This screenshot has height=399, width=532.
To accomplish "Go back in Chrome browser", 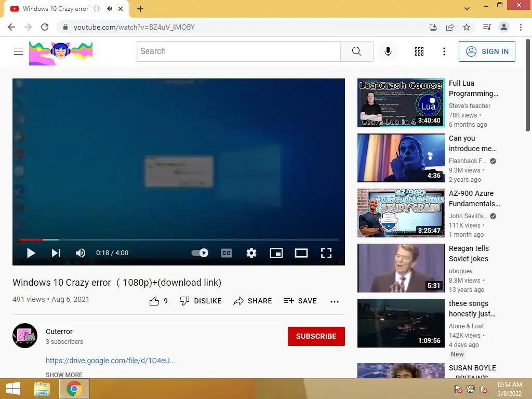I will [x=11, y=27].
